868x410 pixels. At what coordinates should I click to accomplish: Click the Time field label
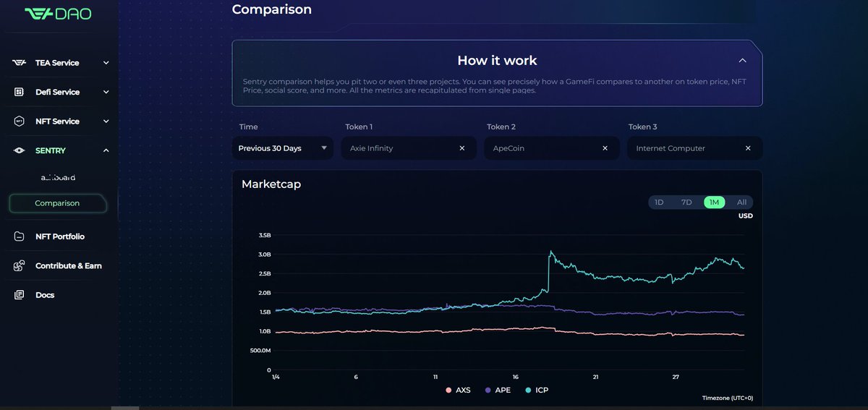[248, 127]
